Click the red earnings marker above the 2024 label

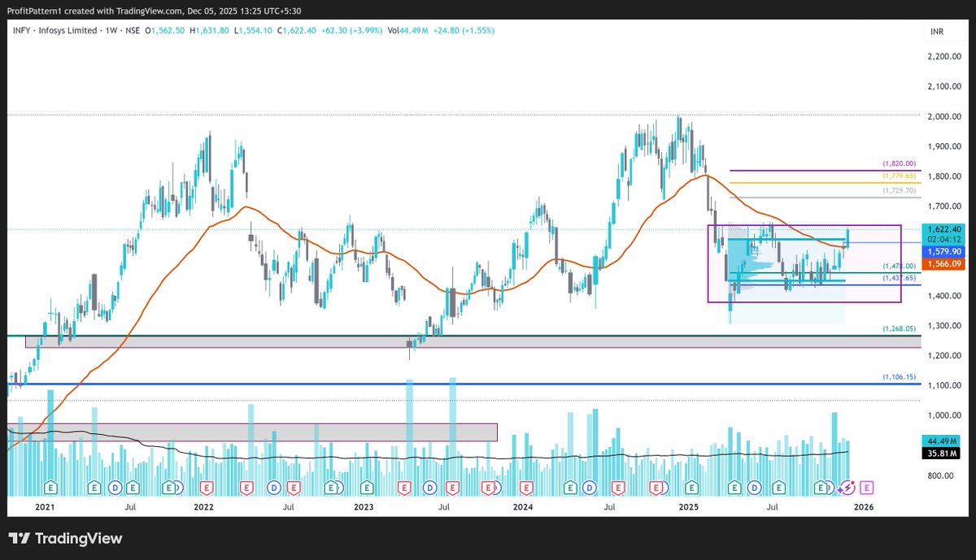[x=527, y=488]
